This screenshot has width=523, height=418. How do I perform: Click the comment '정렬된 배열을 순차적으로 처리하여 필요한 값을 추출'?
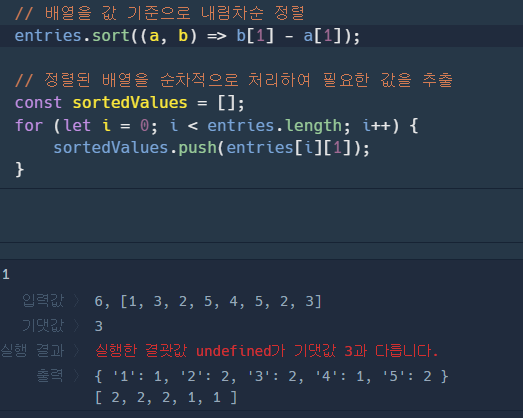234,80
